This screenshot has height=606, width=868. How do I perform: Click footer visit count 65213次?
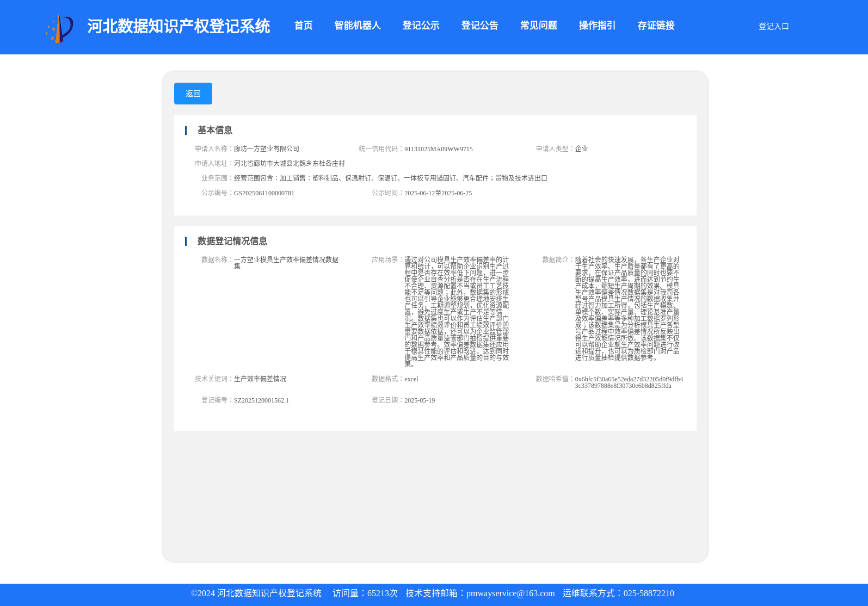(383, 593)
